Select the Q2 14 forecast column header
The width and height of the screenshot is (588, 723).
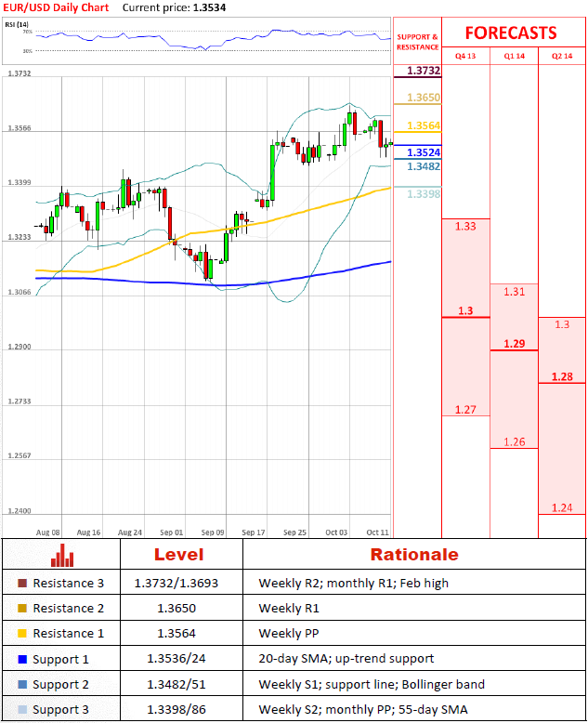(x=562, y=56)
